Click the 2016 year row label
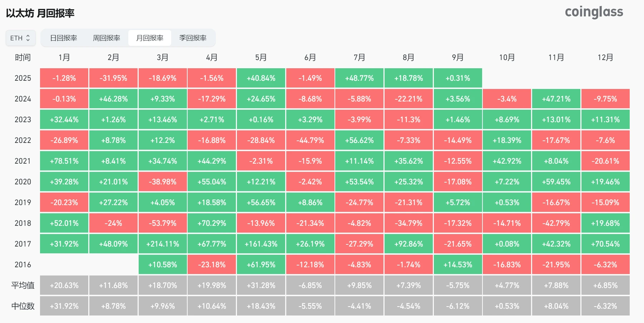Screen dimensions: 644x323 coord(23,265)
